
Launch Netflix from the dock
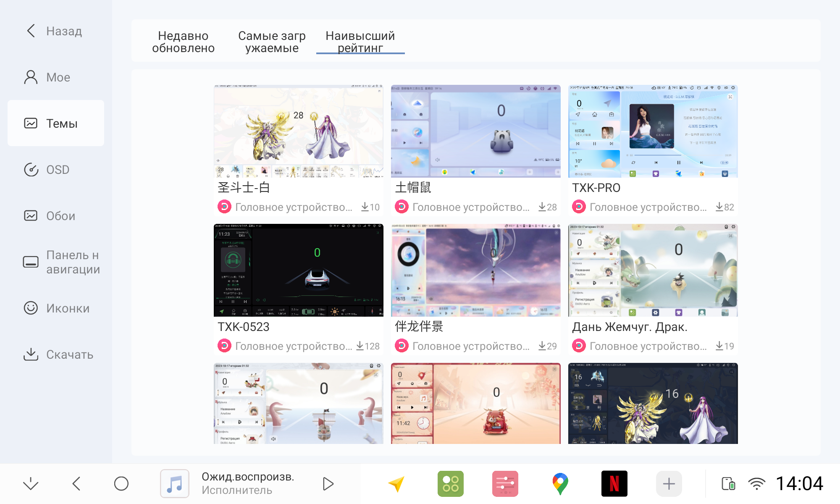pyautogui.click(x=614, y=484)
